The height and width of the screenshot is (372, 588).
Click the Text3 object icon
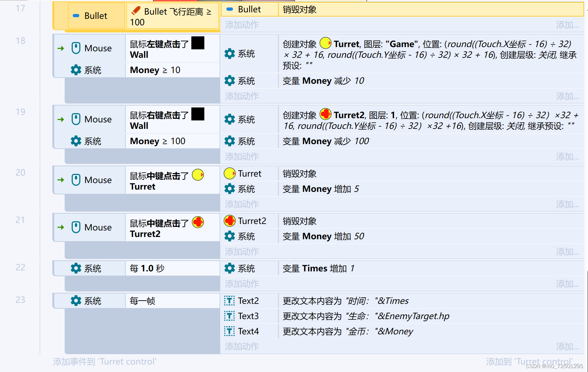pos(229,316)
